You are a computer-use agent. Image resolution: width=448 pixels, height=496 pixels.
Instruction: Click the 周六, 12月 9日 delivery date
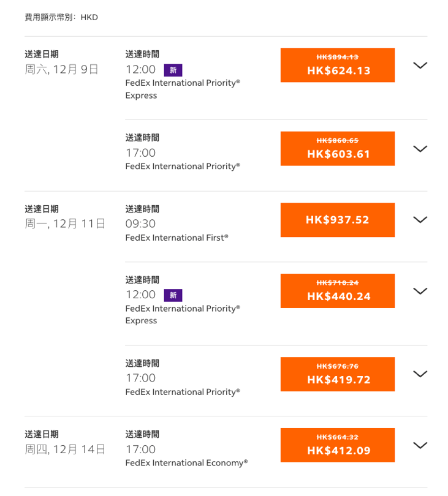coord(61,69)
